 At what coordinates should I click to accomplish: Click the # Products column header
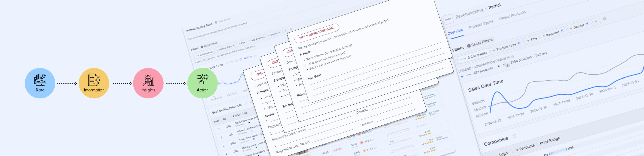pos(525,148)
